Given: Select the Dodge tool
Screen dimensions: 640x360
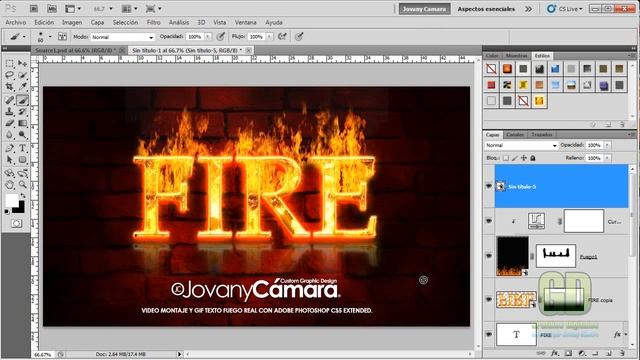Looking at the screenshot, I should click(22, 135).
